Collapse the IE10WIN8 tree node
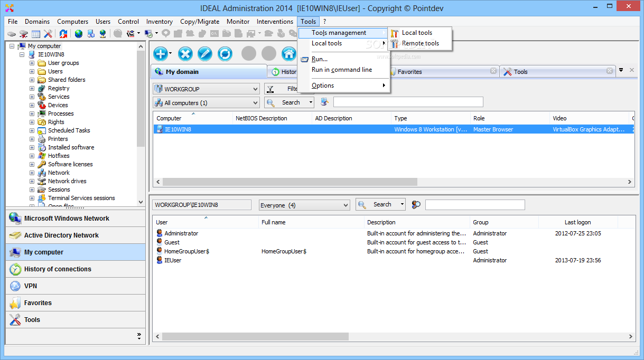The width and height of the screenshot is (644, 360). [22, 54]
